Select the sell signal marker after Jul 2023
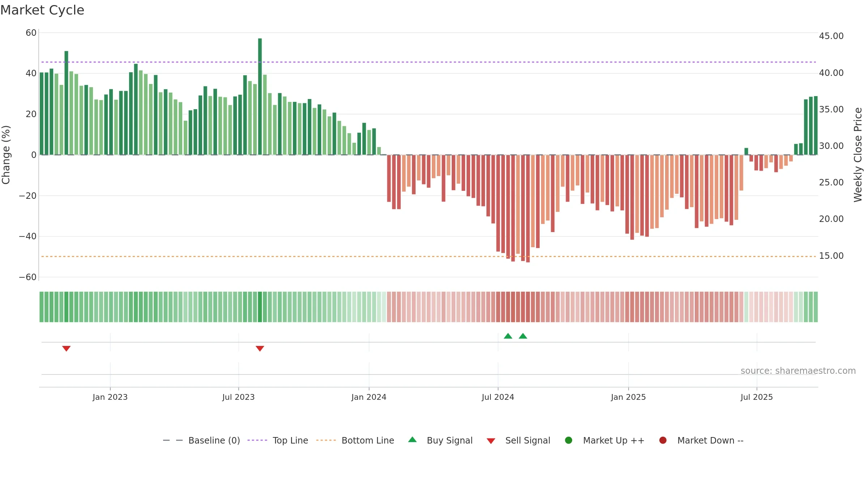The width and height of the screenshot is (868, 488). (260, 348)
